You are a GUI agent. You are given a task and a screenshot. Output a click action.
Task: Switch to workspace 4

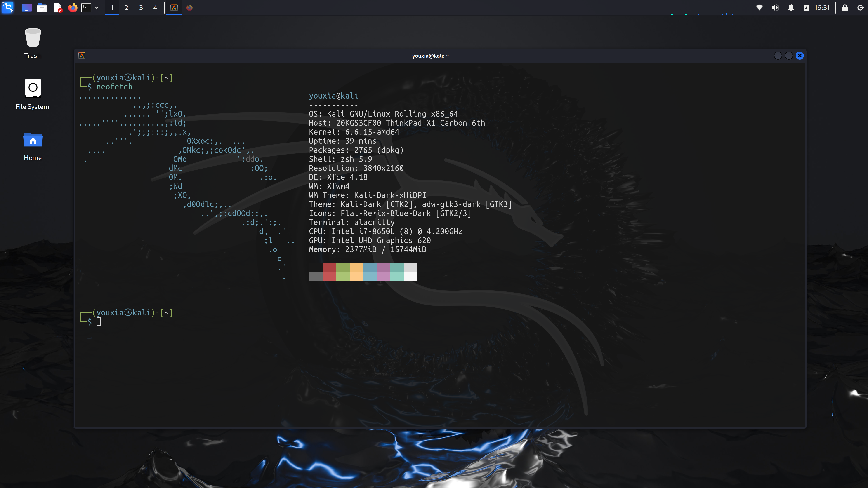155,7
